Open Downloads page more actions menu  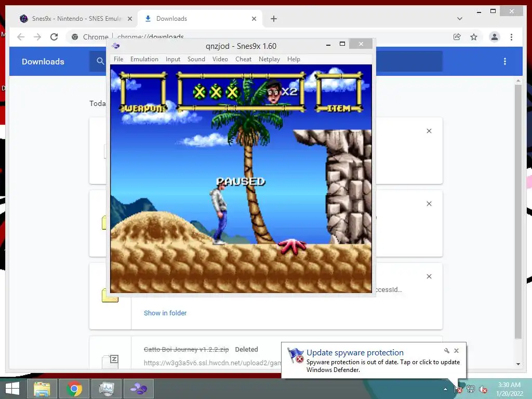(505, 61)
